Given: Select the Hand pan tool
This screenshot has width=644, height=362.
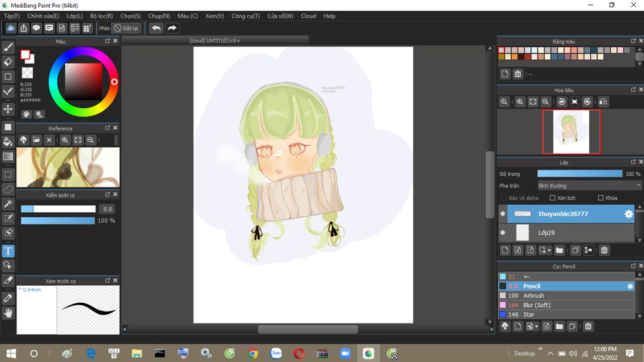Looking at the screenshot, I should click(x=8, y=313).
